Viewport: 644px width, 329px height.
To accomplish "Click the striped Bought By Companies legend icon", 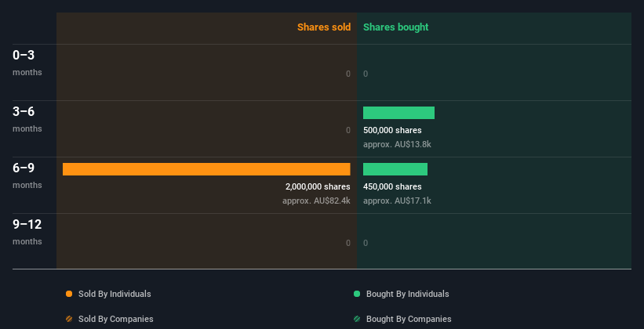I will (x=357, y=319).
